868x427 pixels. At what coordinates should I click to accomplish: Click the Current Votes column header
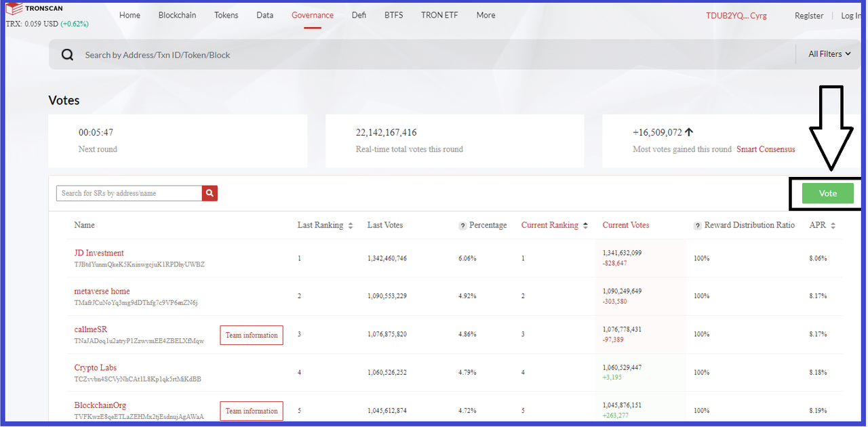point(626,225)
